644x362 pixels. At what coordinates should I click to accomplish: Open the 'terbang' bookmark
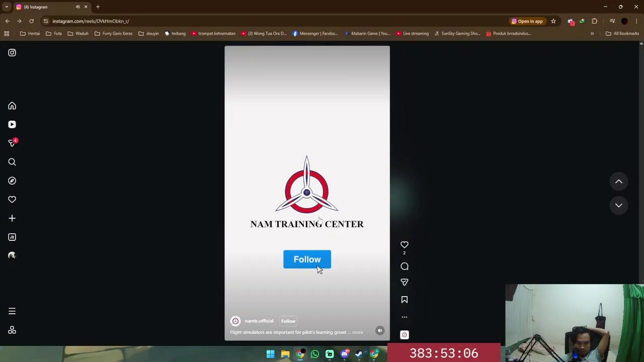175,34
